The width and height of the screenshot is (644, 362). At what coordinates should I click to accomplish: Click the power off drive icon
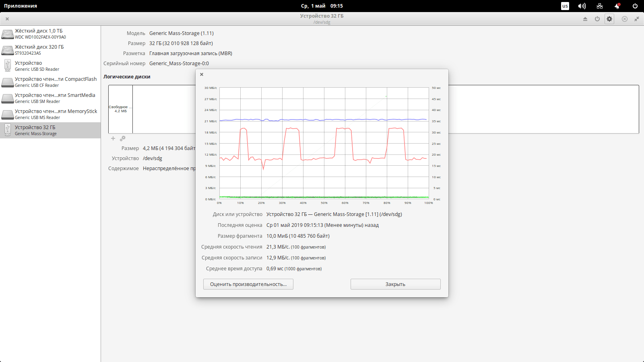[x=597, y=19]
